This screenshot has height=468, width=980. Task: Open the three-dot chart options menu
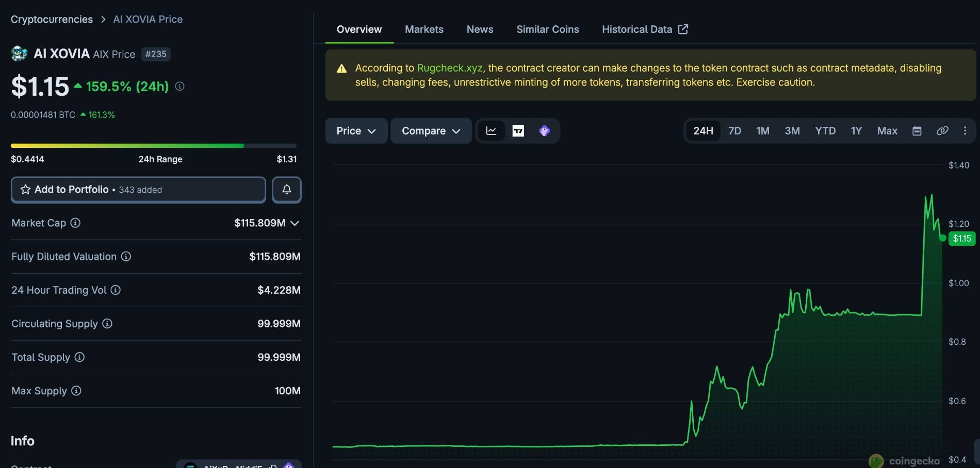point(965,131)
